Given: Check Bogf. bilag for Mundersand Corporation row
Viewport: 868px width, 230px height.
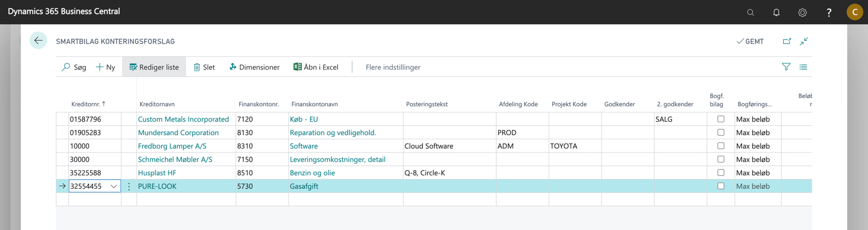Looking at the screenshot, I should [721, 132].
